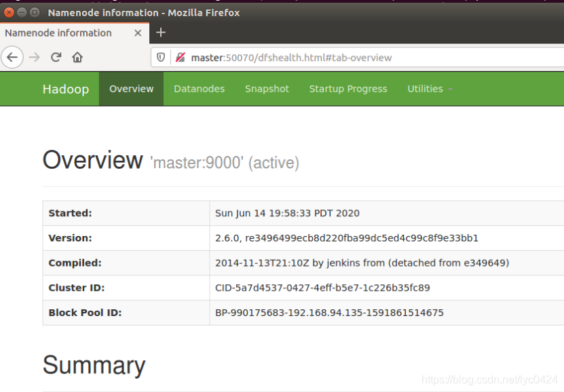This screenshot has height=392, width=564.
Task: Click the 'Overview' page heading
Action: tap(92, 160)
